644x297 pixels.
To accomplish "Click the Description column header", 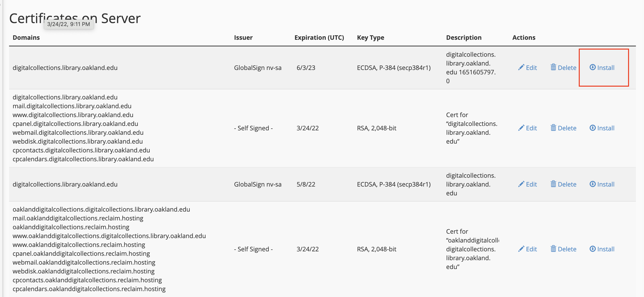I will 464,38.
